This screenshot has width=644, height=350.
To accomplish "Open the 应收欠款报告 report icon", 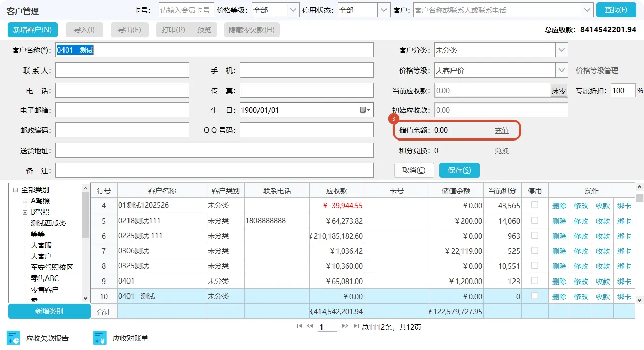I will [x=14, y=338].
